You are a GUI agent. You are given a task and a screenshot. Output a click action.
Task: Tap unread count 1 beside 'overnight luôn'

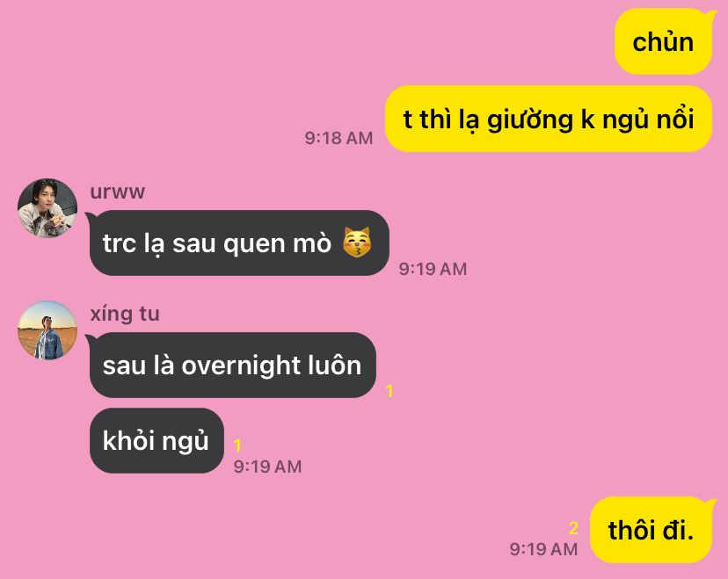pyautogui.click(x=389, y=391)
